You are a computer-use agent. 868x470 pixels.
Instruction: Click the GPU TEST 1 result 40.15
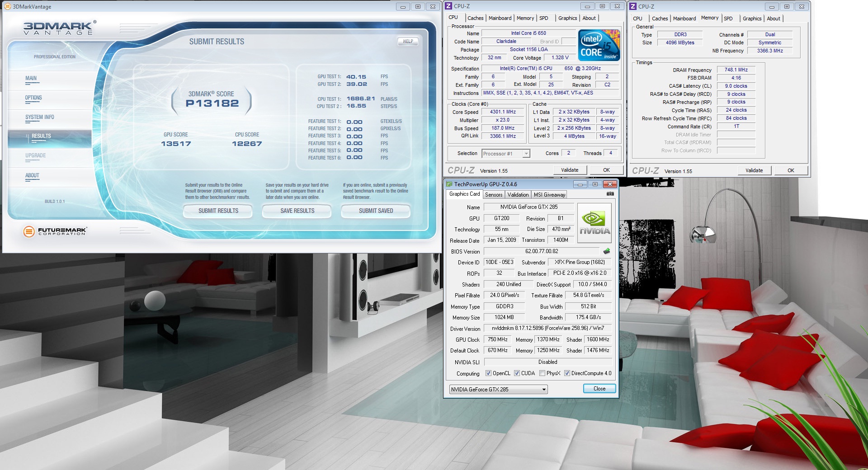356,77
